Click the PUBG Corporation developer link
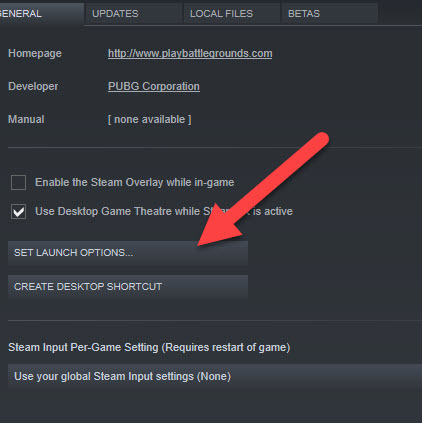The image size is (422, 423). [x=154, y=86]
